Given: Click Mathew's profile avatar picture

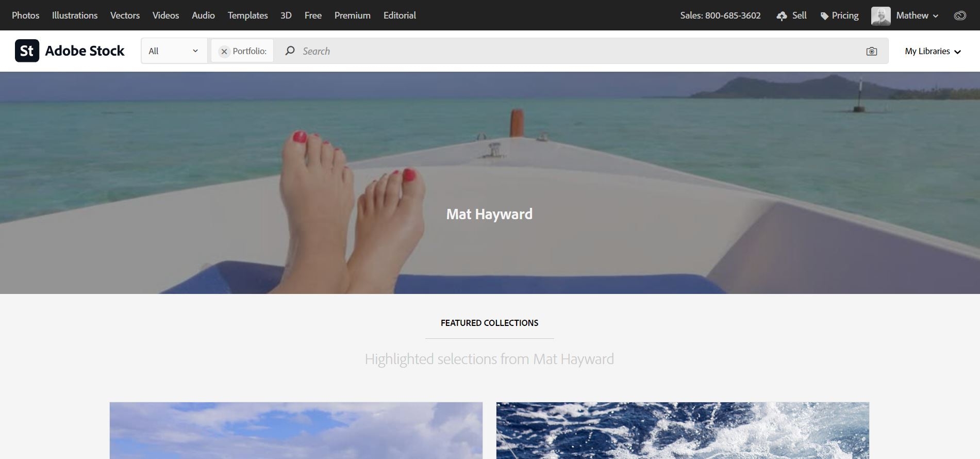Looking at the screenshot, I should (x=881, y=15).
